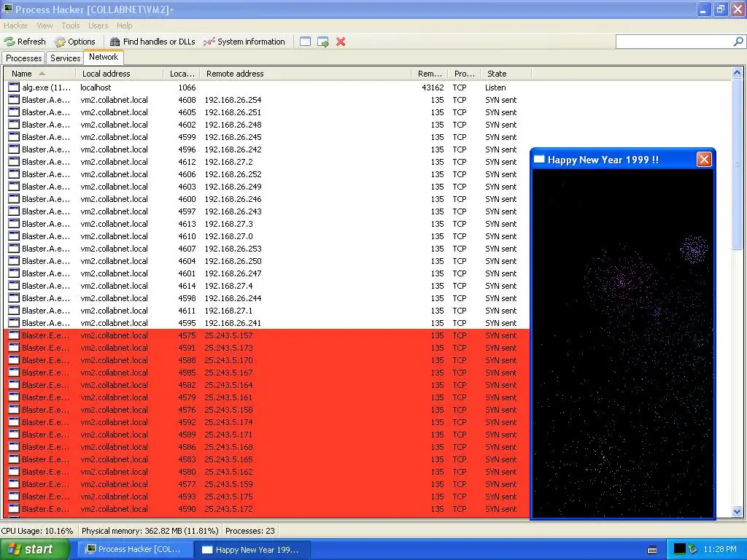Sort by the Name column header
The height and width of the screenshot is (560, 747).
point(39,74)
